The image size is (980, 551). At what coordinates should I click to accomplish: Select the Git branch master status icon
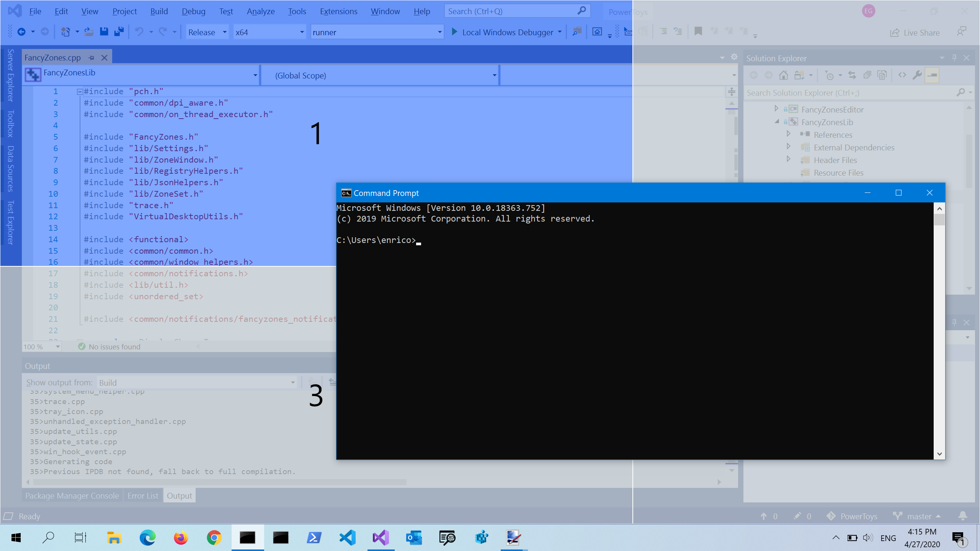pos(900,516)
